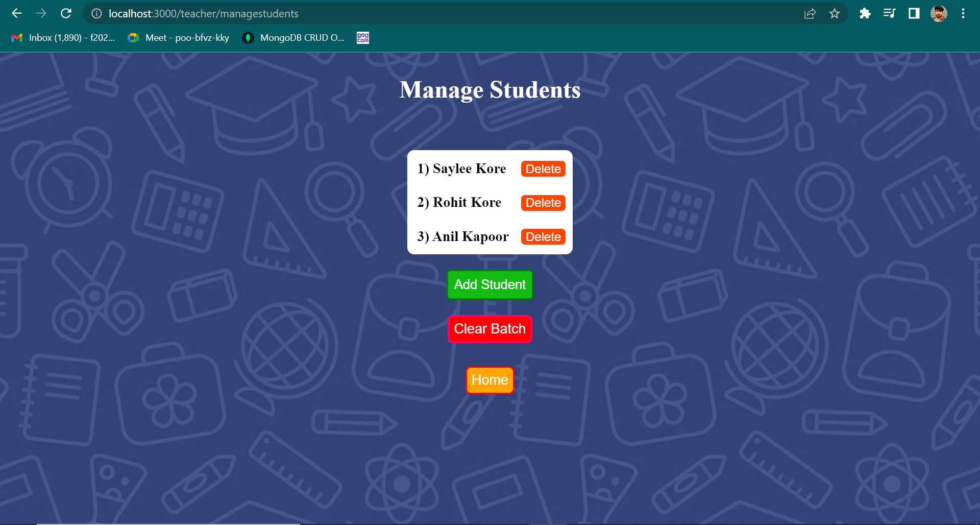Delete student Anil Kapoor

tap(543, 237)
